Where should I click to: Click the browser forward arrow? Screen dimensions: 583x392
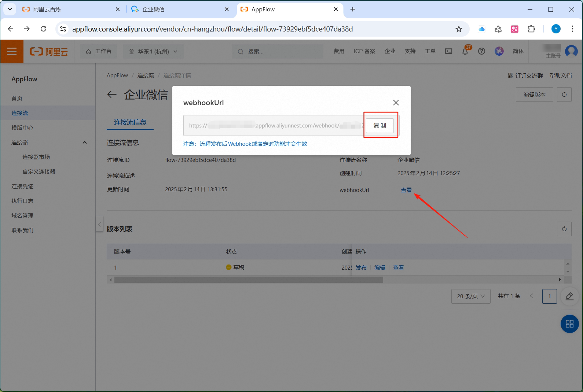point(27,29)
